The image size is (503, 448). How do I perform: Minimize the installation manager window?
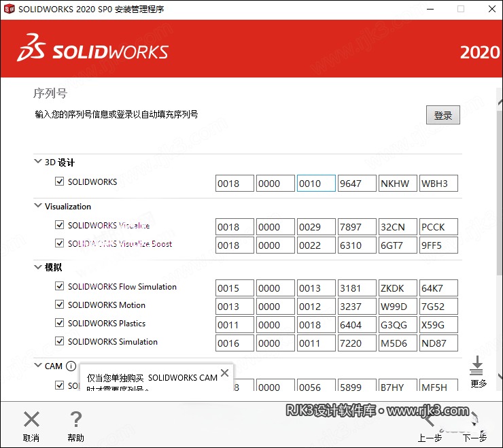pyautogui.click(x=430, y=9)
